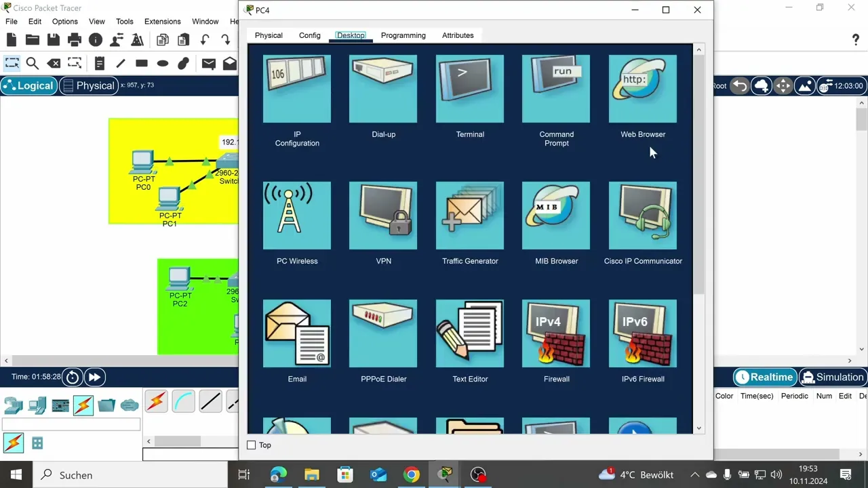Image resolution: width=868 pixels, height=488 pixels.
Task: Choose the Resize Shape tool
Action: (75, 63)
